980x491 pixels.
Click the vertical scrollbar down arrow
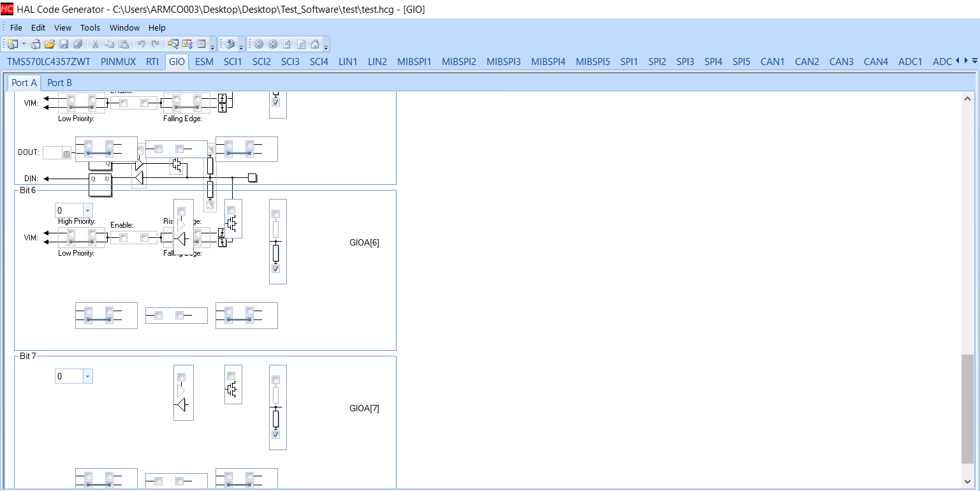coord(968,481)
